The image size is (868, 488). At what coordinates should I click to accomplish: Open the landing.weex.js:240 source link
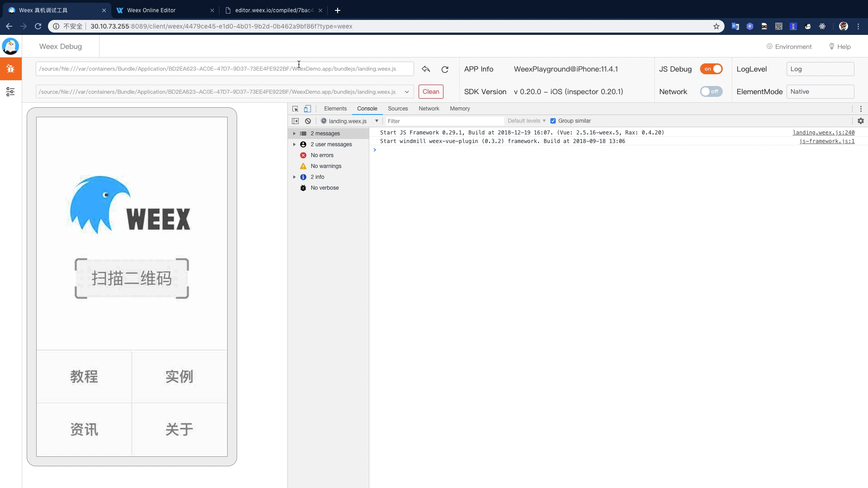pyautogui.click(x=824, y=133)
